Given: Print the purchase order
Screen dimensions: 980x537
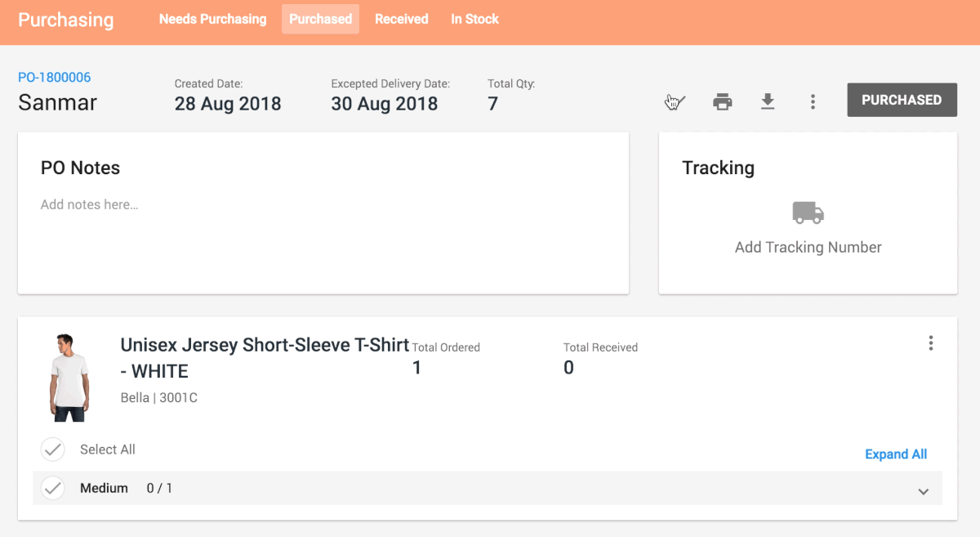Looking at the screenshot, I should [722, 101].
